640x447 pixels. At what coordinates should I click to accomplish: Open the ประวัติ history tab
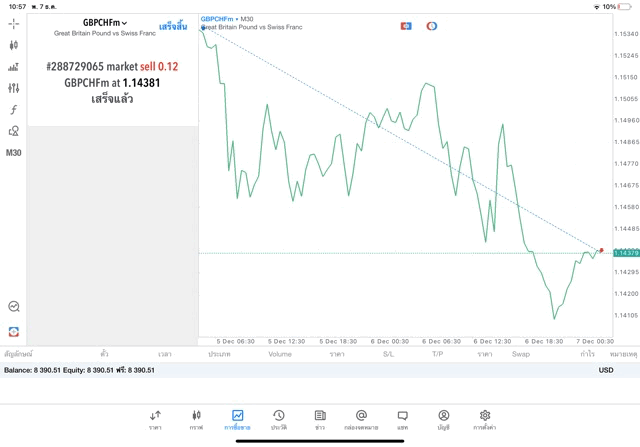pyautogui.click(x=279, y=420)
